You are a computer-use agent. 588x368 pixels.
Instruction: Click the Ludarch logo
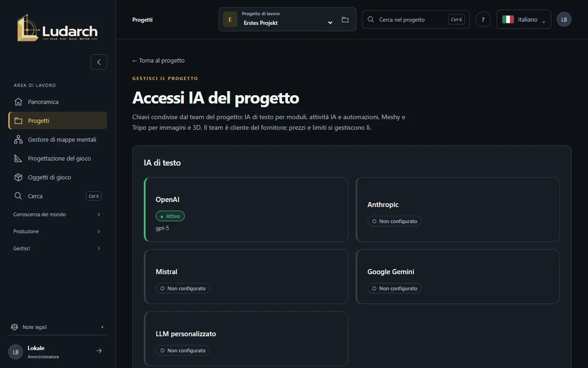coord(57,28)
